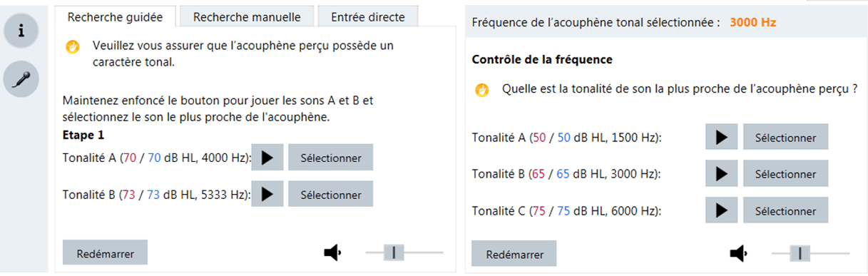Image resolution: width=868 pixels, height=276 pixels.
Task: Play Tonalité B at 5333 Hz
Action: tap(267, 195)
